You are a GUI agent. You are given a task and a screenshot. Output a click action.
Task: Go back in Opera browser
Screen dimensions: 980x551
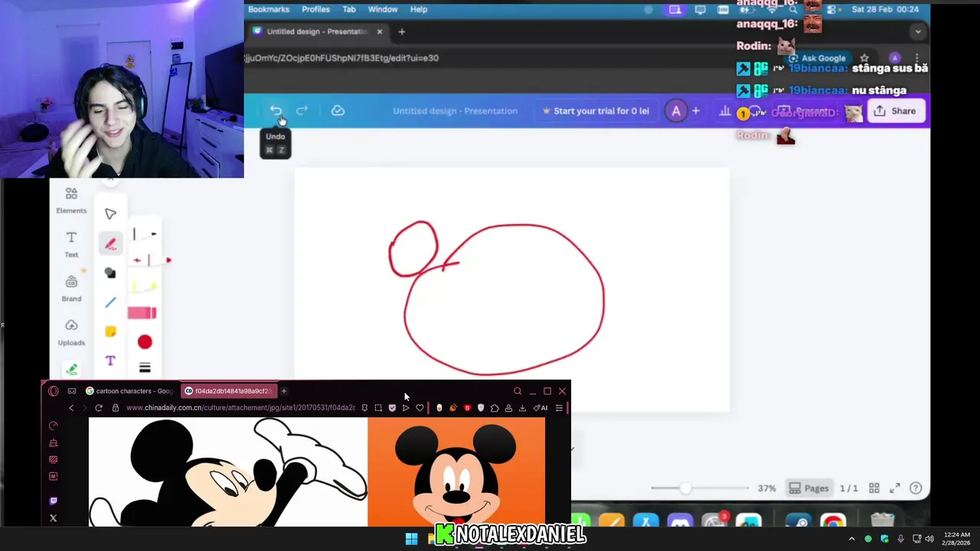(x=71, y=408)
